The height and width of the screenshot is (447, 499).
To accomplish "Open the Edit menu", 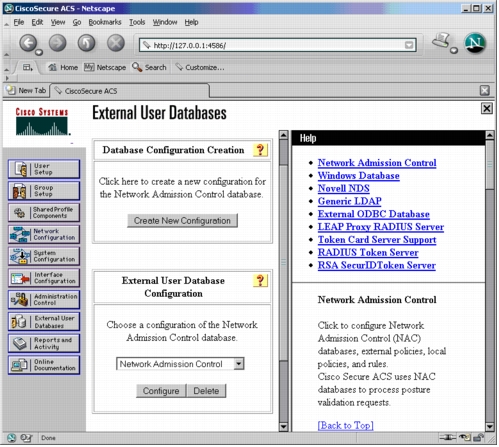I will tap(37, 22).
